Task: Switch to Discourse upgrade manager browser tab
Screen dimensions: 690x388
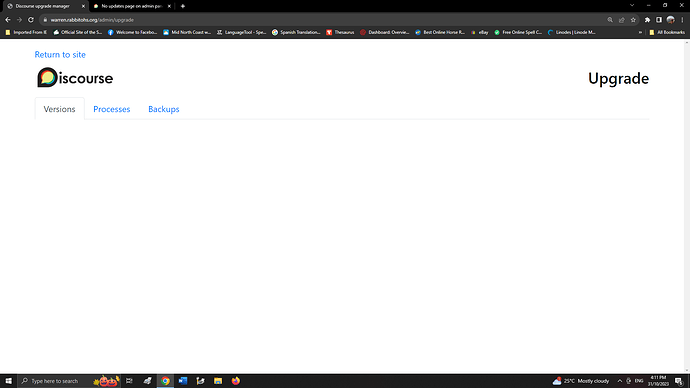Action: coord(42,6)
